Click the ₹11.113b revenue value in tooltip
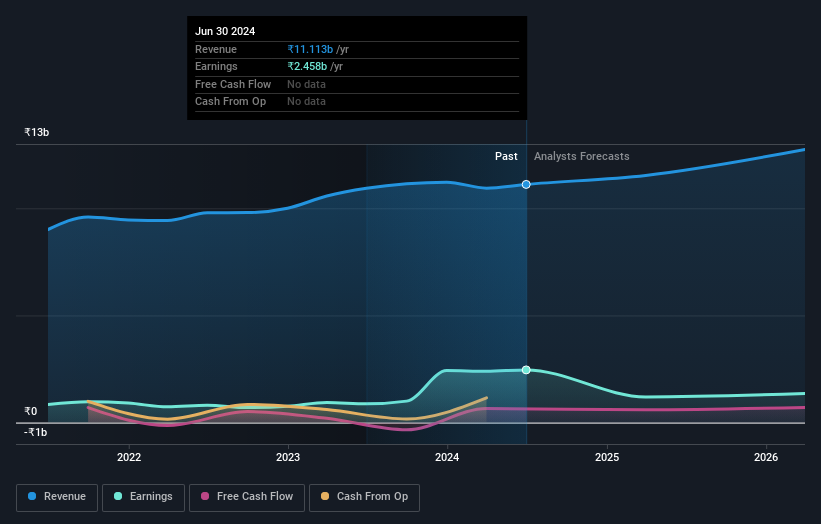 (310, 49)
